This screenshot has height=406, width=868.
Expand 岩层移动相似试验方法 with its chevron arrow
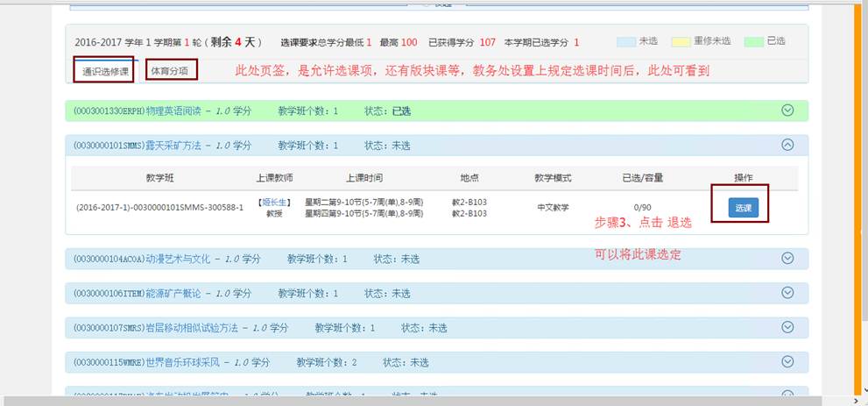click(x=787, y=327)
